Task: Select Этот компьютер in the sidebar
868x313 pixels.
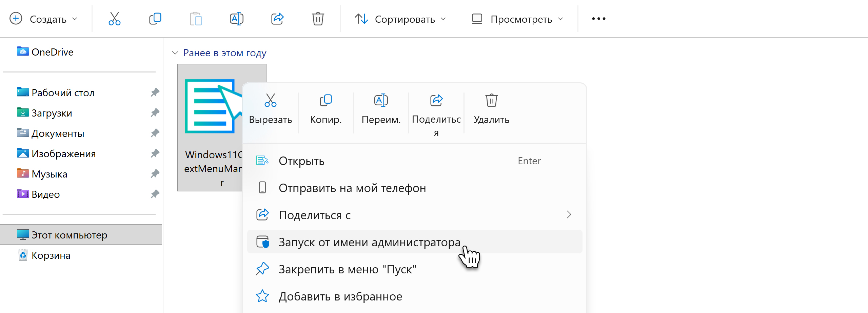Action: click(81, 234)
